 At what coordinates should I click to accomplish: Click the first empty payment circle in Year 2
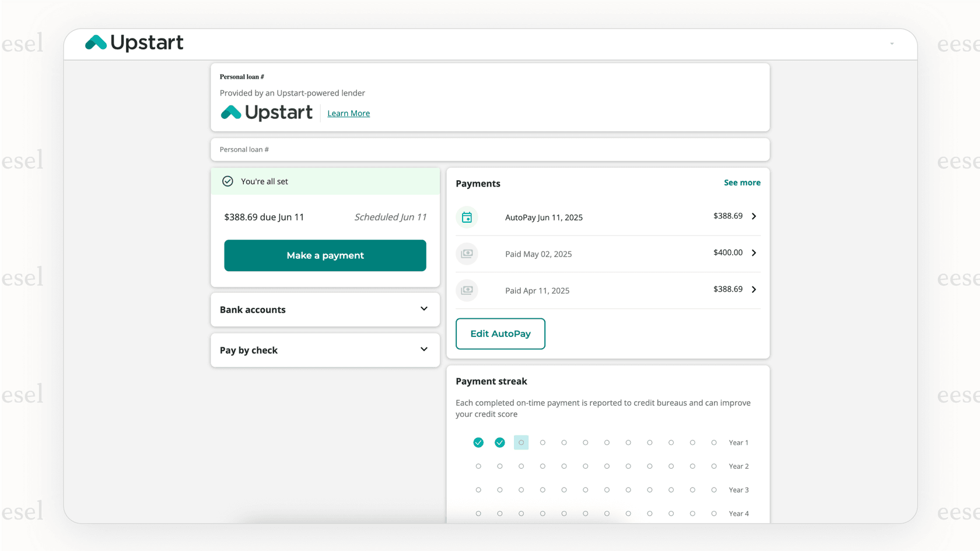pyautogui.click(x=478, y=466)
